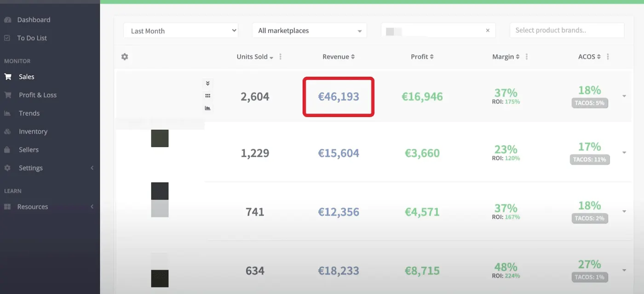The width and height of the screenshot is (644, 294).
Task: Expand row with TACOS 1%
Action: [624, 270]
